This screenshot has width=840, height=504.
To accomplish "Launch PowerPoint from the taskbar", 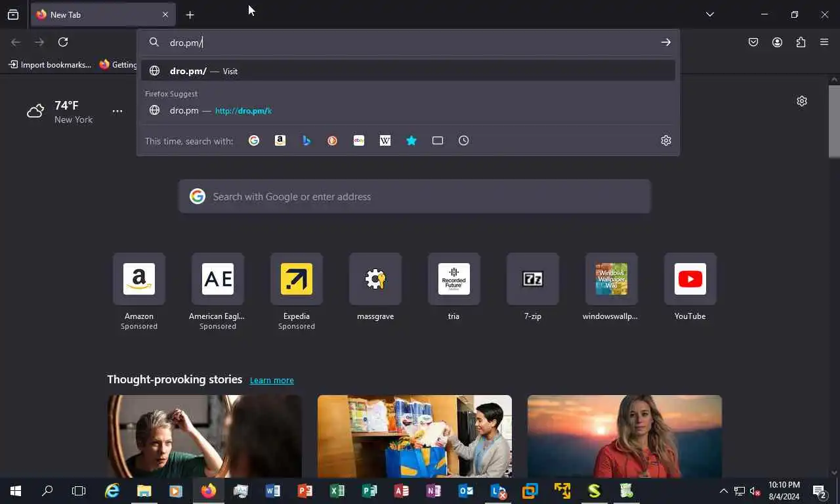I will pos(305,491).
